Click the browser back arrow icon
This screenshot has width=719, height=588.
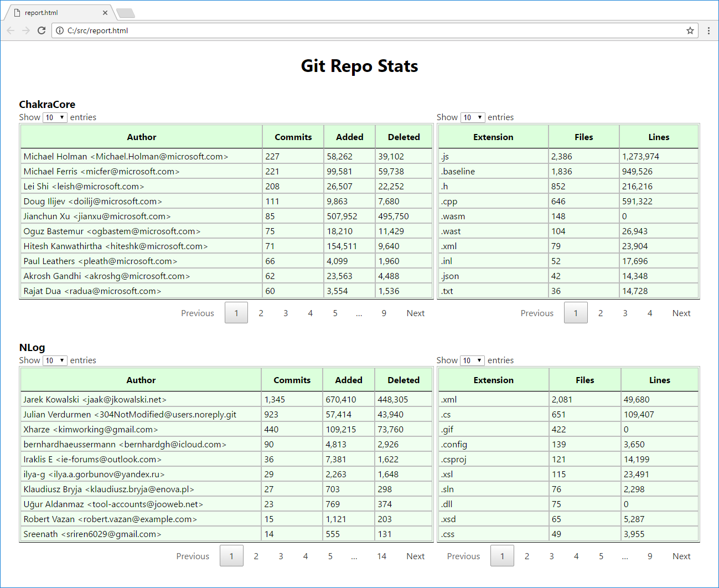[11, 30]
